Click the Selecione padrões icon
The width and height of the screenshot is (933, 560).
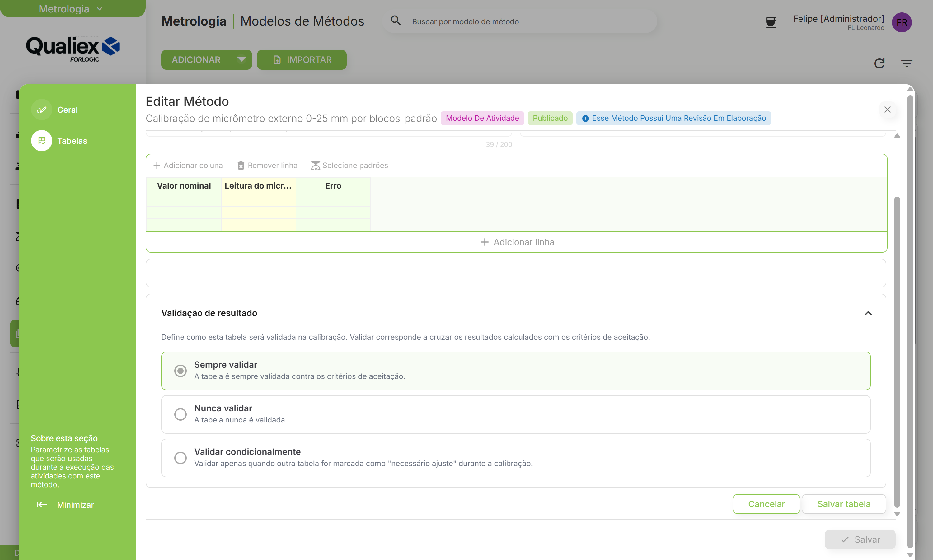[x=316, y=165]
